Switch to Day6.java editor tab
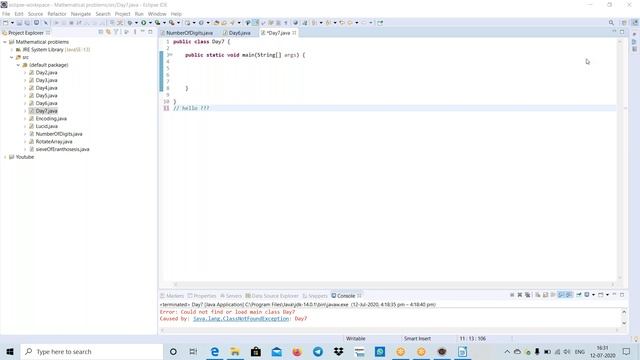Viewport: 640px width, 360px height. (x=240, y=33)
